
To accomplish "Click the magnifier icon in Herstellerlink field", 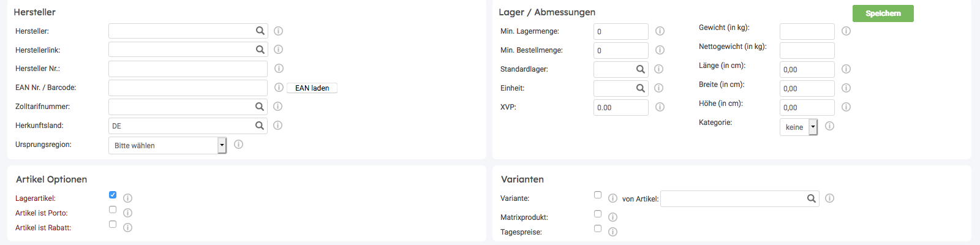I will (260, 50).
